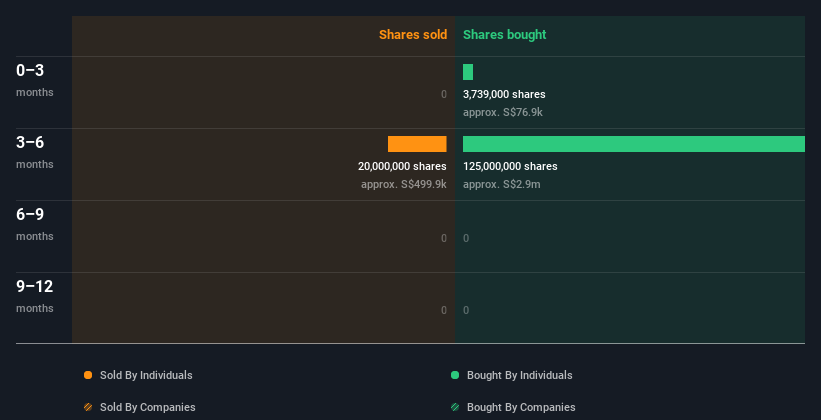Click the orange Sold By Individuals legend dot
Image resolution: width=821 pixels, height=420 pixels.
(88, 375)
